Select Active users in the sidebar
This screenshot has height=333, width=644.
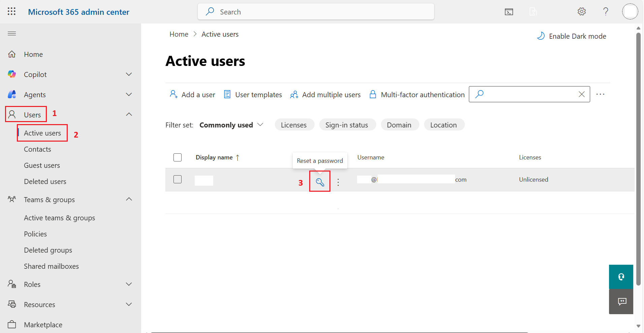(x=42, y=133)
